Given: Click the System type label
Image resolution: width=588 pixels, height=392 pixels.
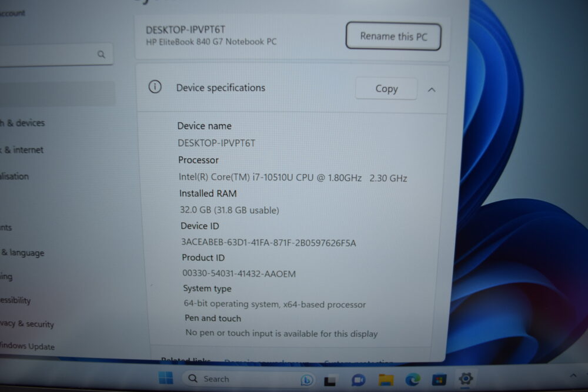Looking at the screenshot, I should (x=207, y=289).
